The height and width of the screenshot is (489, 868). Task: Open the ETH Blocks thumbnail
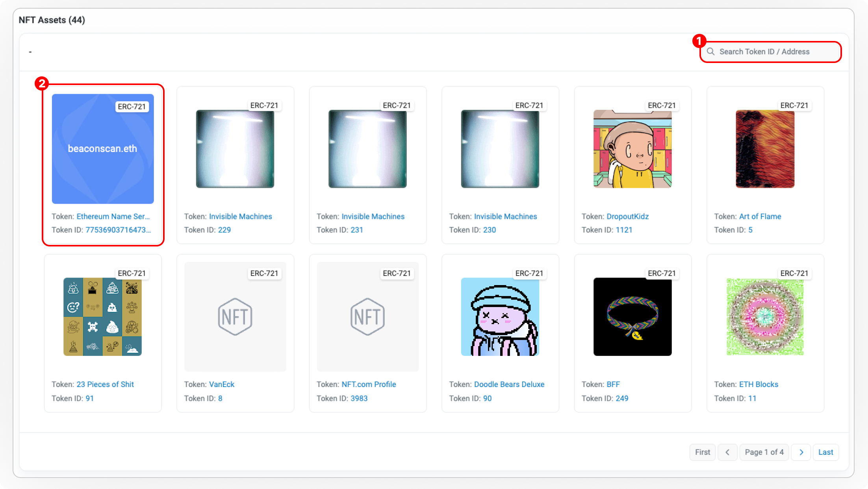pyautogui.click(x=765, y=317)
